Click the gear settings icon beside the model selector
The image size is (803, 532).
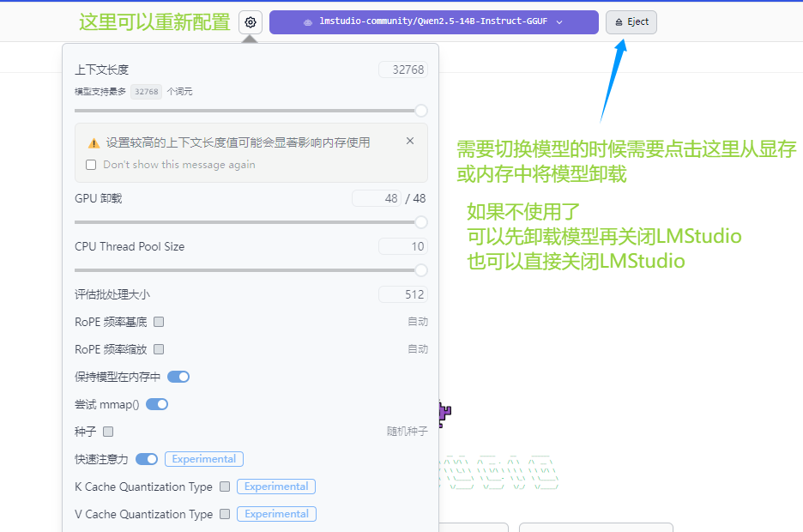[x=251, y=22]
